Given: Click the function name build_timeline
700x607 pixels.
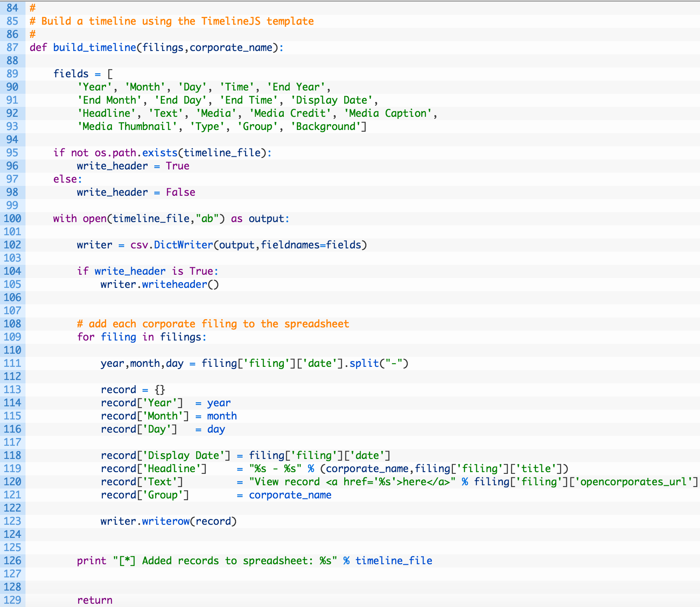Looking at the screenshot, I should tap(95, 48).
